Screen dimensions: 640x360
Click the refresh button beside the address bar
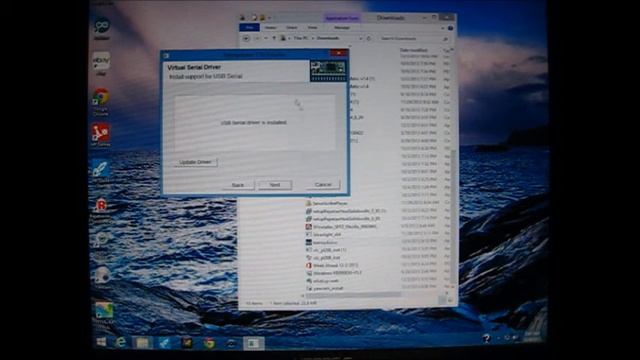pos(369,38)
